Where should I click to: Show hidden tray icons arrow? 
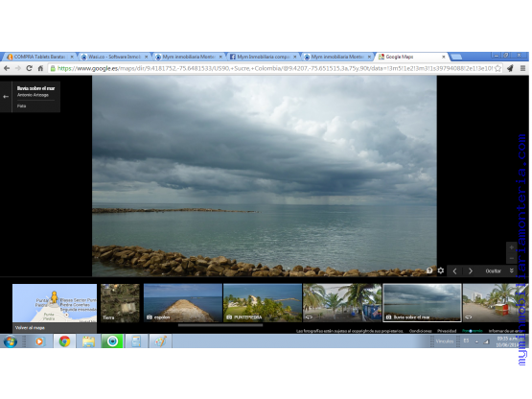(476, 341)
